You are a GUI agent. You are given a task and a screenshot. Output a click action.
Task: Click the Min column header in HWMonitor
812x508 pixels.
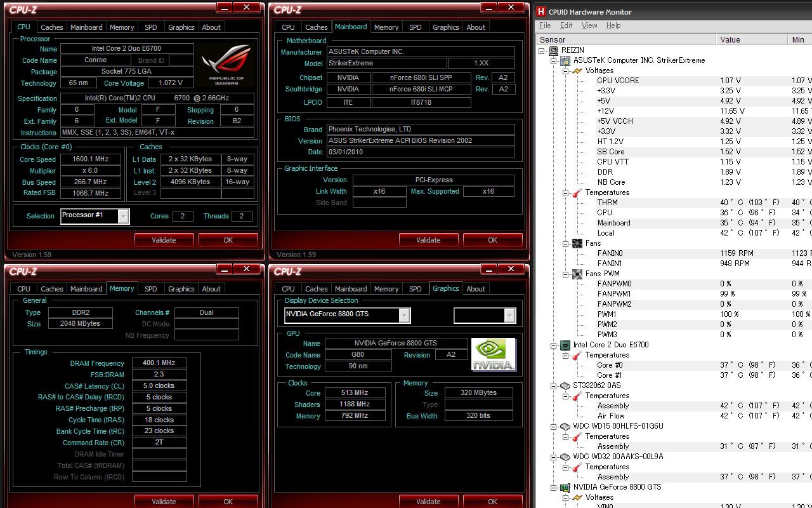point(800,39)
